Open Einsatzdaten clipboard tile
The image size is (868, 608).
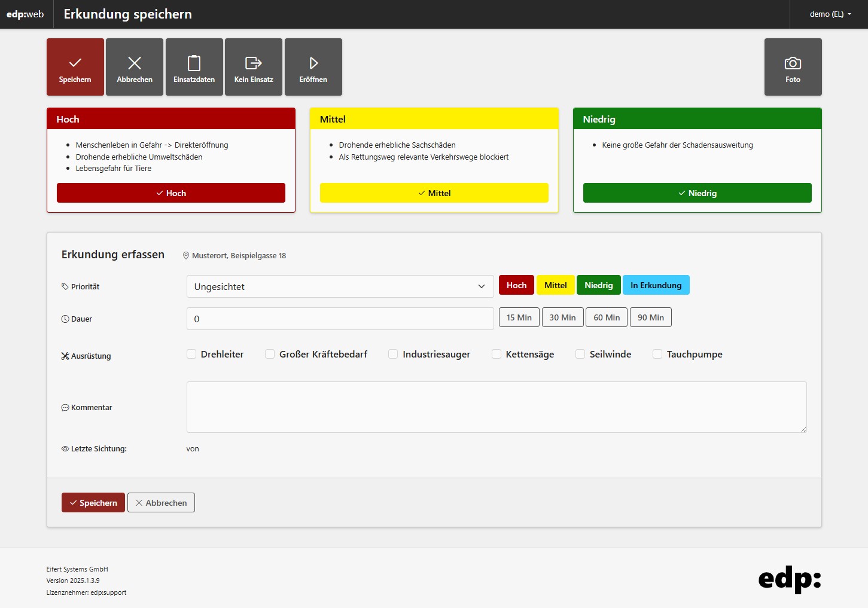194,67
